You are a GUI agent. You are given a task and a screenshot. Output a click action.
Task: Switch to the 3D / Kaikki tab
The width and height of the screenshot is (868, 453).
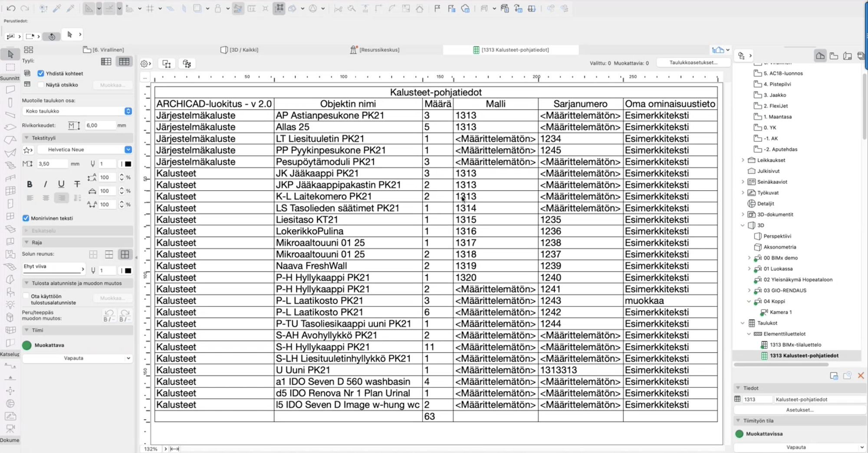[x=240, y=50]
